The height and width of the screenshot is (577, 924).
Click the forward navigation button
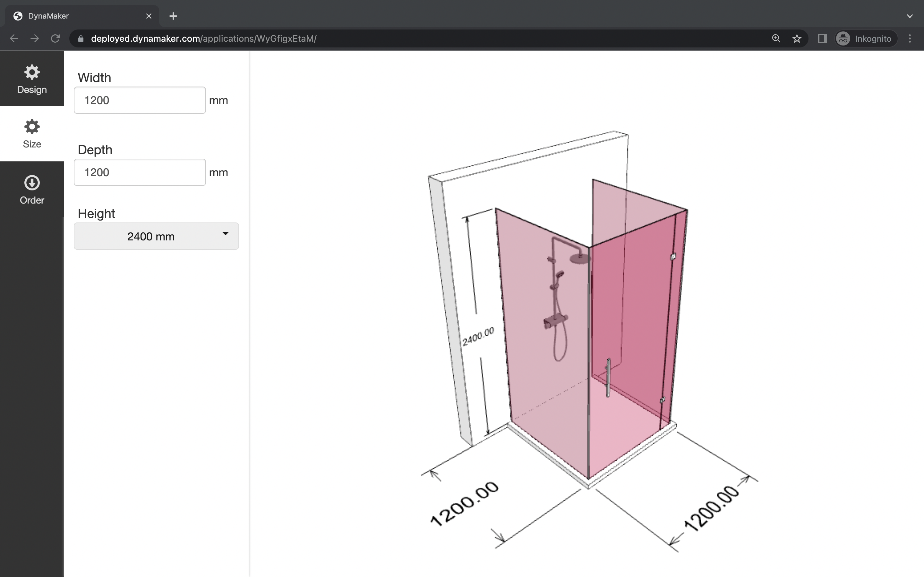[x=34, y=38]
